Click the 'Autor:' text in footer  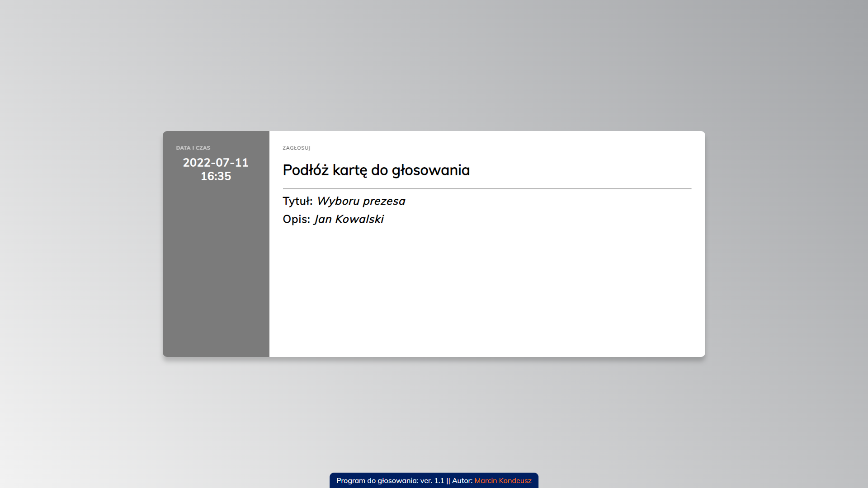click(462, 481)
